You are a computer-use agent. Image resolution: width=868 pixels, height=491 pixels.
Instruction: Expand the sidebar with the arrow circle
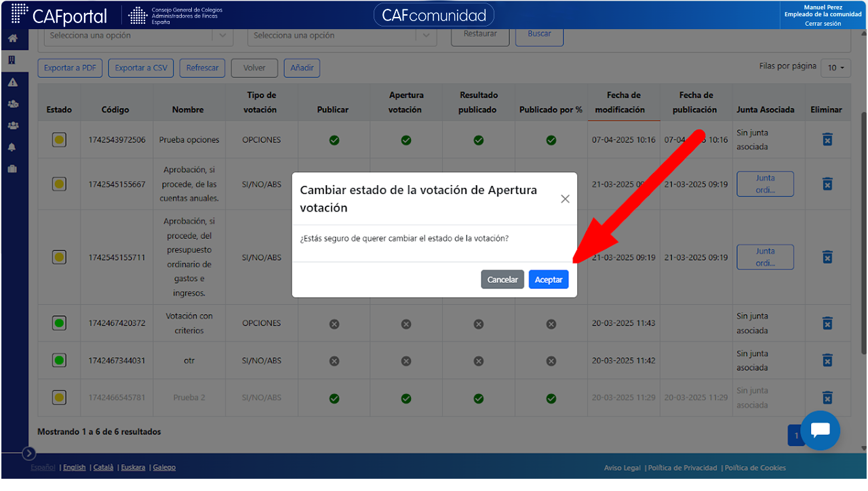click(28, 453)
